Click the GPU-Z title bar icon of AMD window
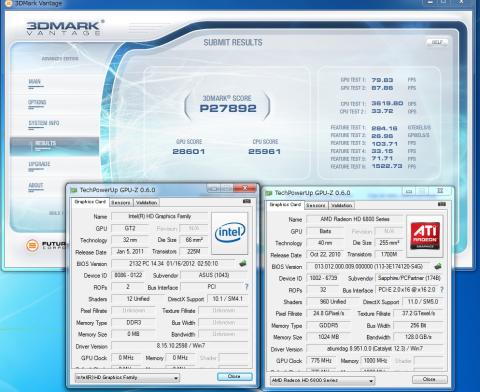This screenshot has height=392, width=480. click(x=268, y=193)
